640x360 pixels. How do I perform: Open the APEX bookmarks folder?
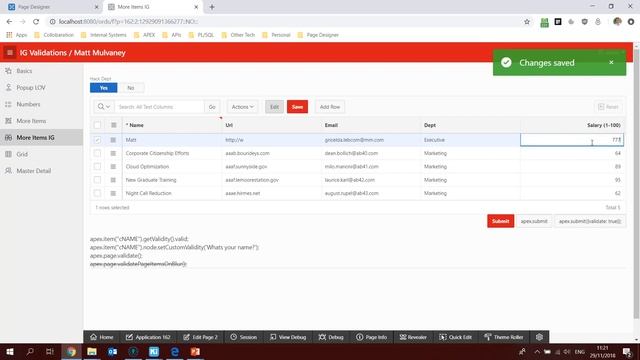(144, 35)
